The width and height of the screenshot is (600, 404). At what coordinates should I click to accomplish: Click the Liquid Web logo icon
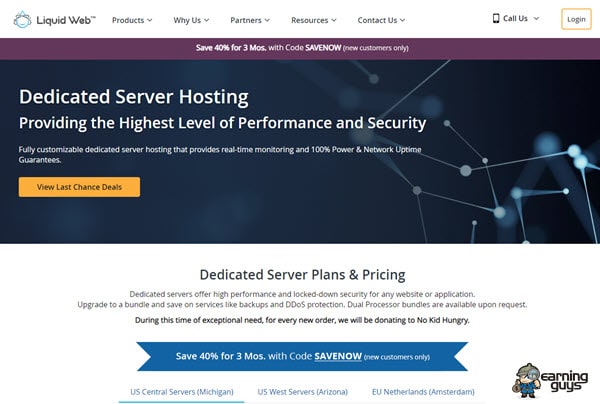tap(22, 20)
